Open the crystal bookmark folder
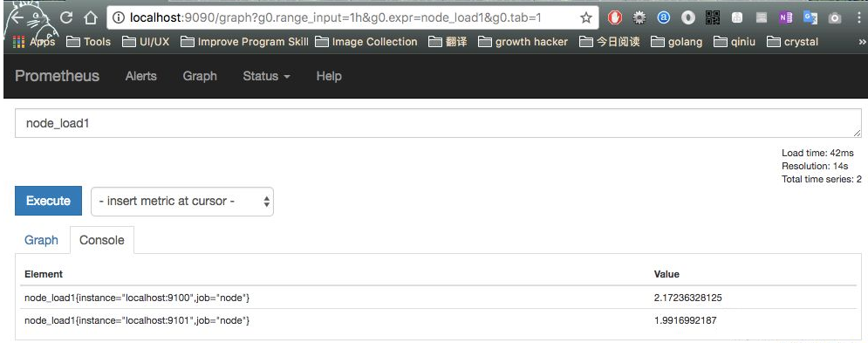 792,42
